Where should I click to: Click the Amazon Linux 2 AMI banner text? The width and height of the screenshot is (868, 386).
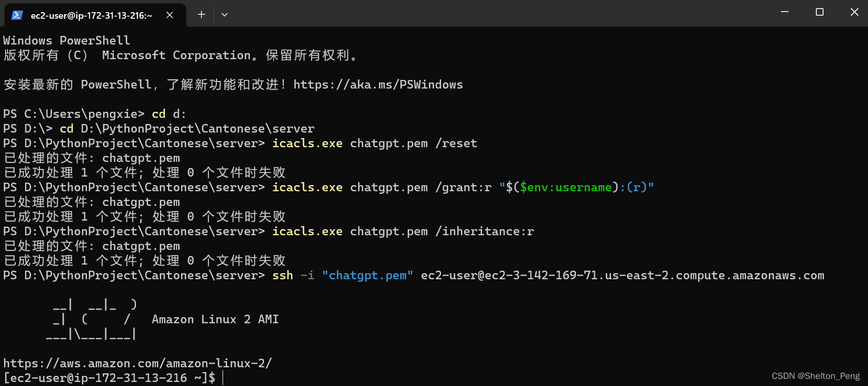215,319
